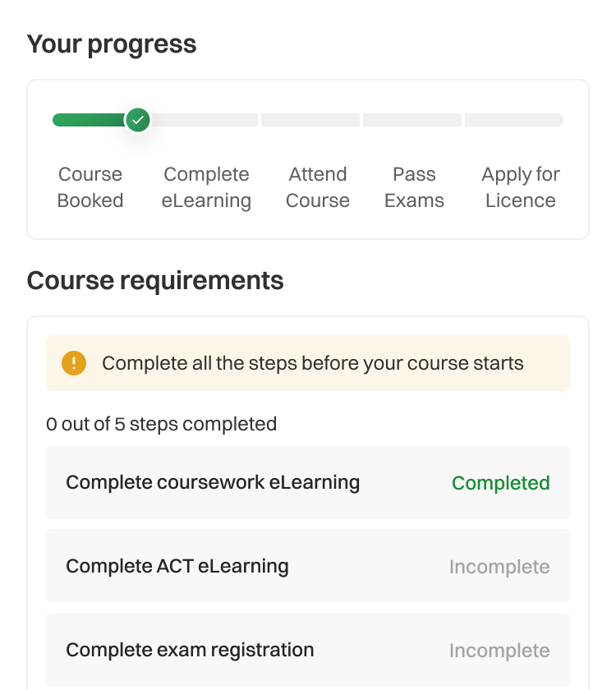Click the 'Complete all the steps' alert text
This screenshot has height=690, width=616.
coord(312,363)
